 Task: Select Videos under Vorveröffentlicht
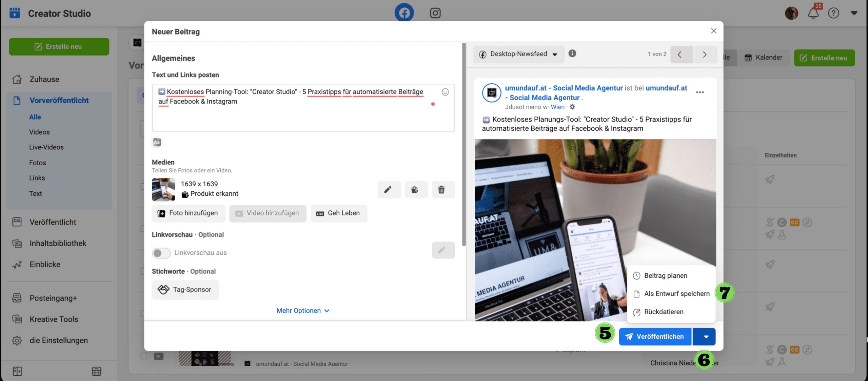[x=39, y=132]
